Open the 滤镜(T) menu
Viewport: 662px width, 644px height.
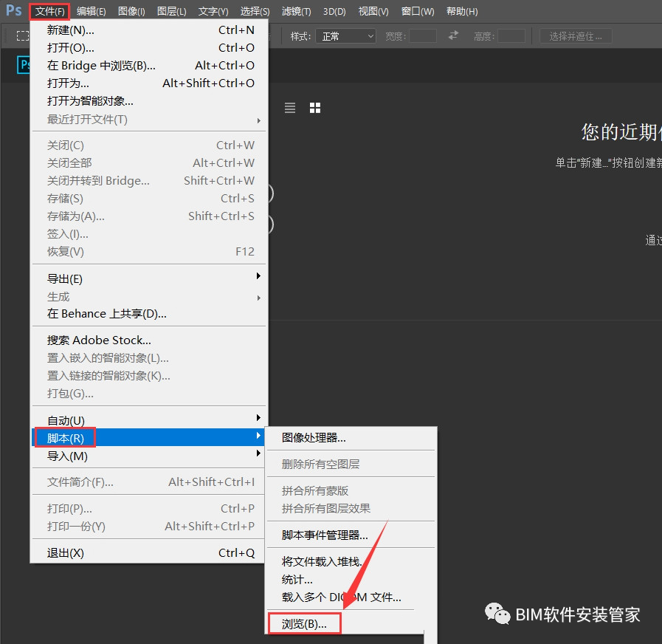click(x=297, y=11)
